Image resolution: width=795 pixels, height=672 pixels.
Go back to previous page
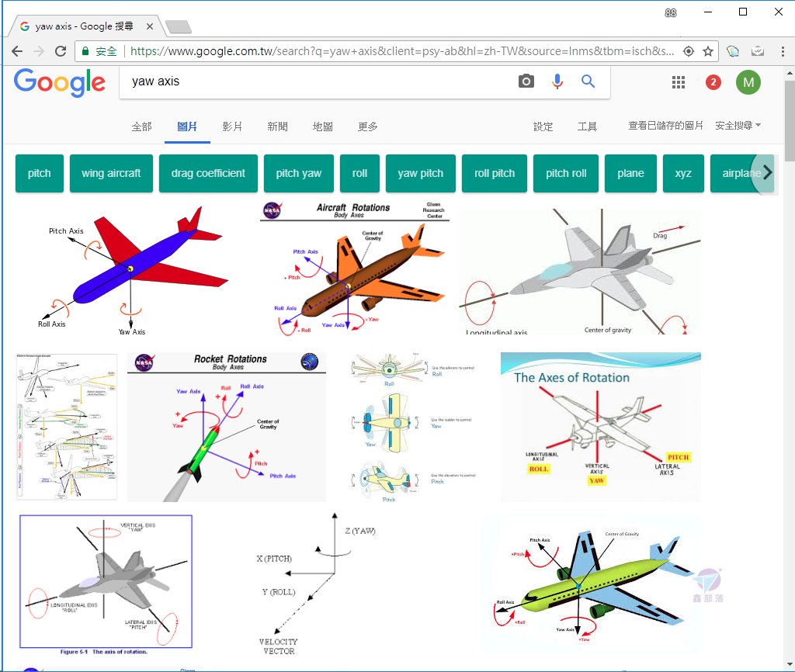point(17,51)
